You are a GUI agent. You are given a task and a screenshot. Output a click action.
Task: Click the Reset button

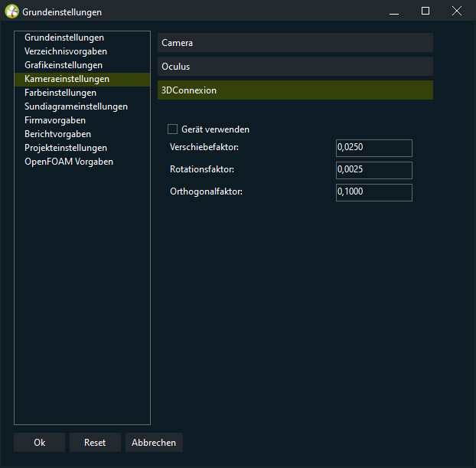click(95, 442)
